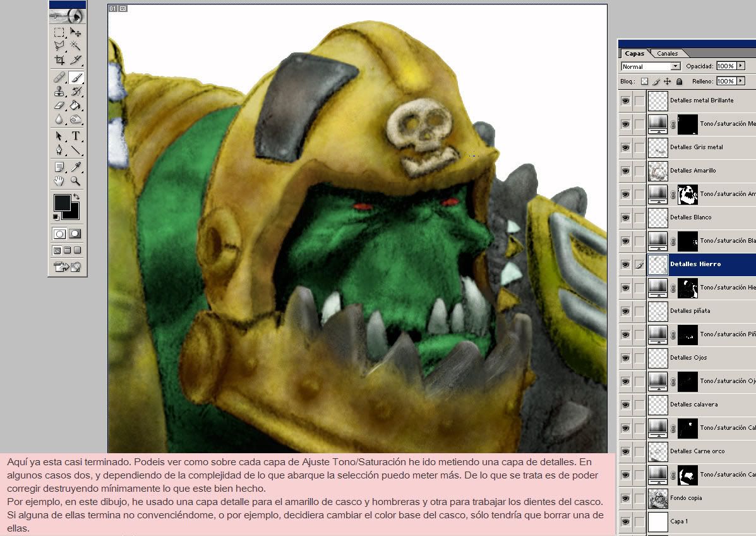Select the Rectangular Marquee tool
Image resolution: width=756 pixels, height=536 pixels.
click(x=59, y=32)
